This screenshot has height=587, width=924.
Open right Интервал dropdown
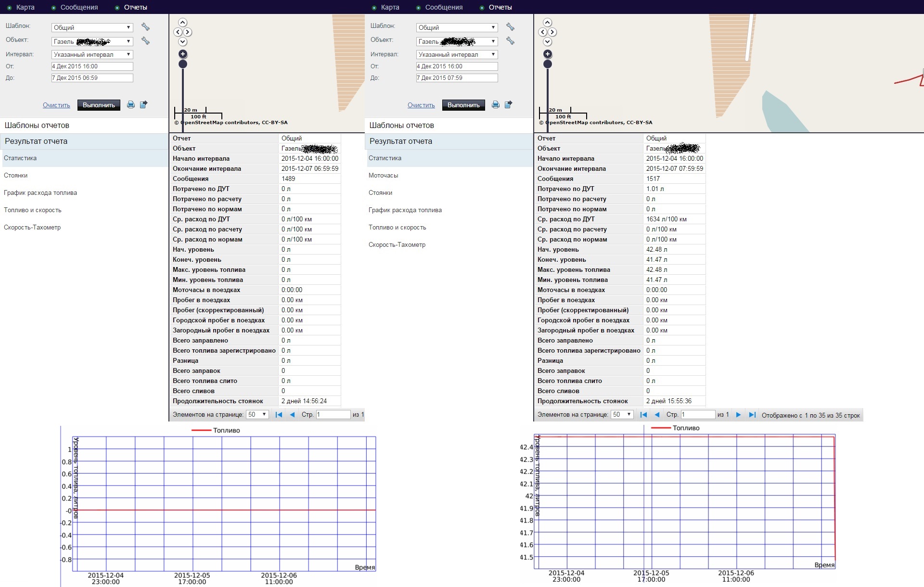click(457, 54)
